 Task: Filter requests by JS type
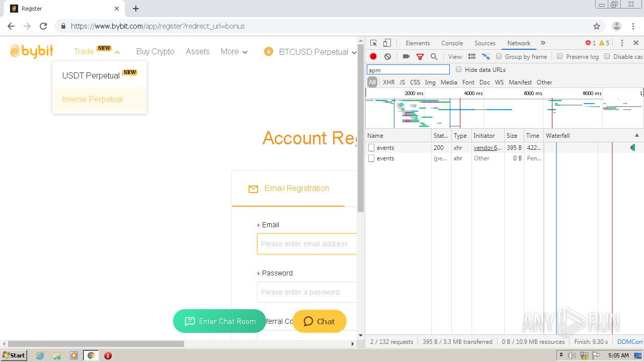click(402, 82)
